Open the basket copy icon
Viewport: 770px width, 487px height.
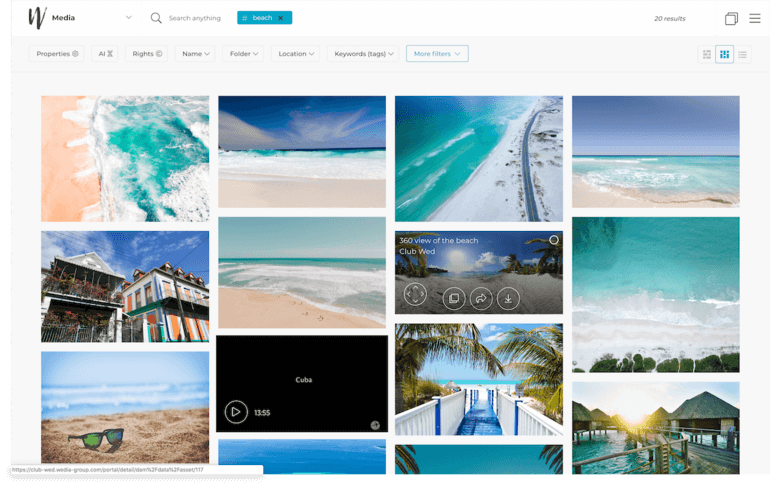point(731,19)
